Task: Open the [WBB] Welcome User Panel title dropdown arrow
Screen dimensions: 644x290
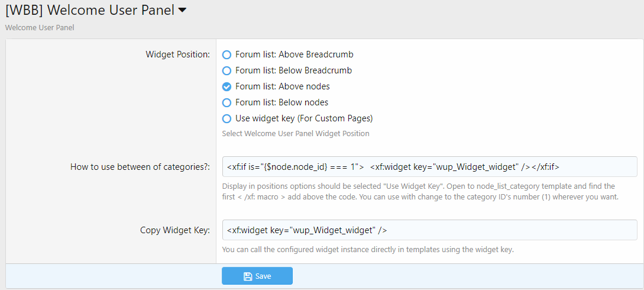Action: click(182, 10)
